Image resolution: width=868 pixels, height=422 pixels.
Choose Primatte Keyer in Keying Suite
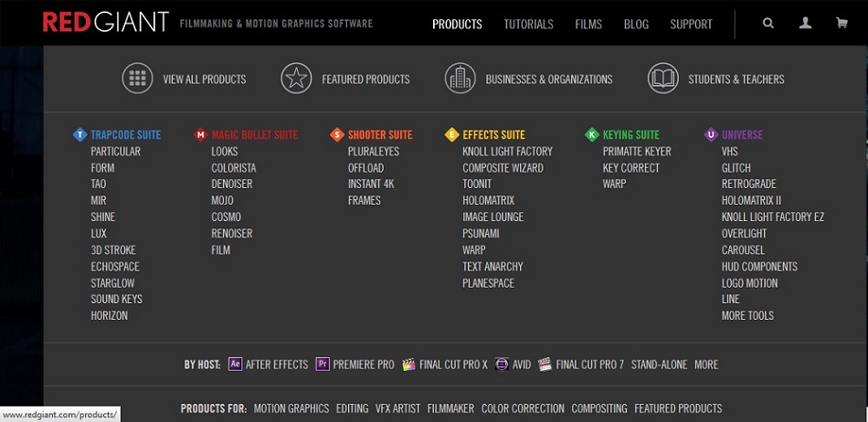tap(637, 151)
